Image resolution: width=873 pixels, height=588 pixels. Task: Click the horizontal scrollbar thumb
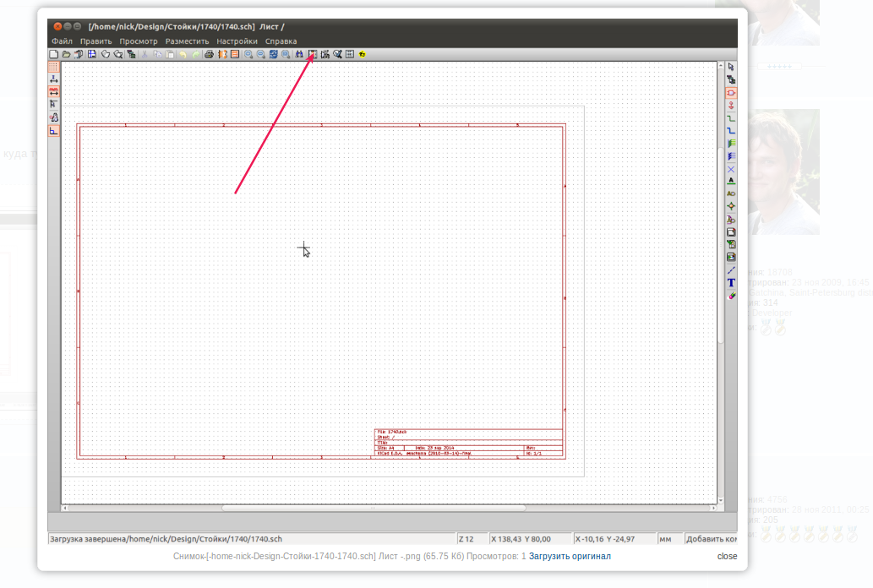click(x=374, y=508)
